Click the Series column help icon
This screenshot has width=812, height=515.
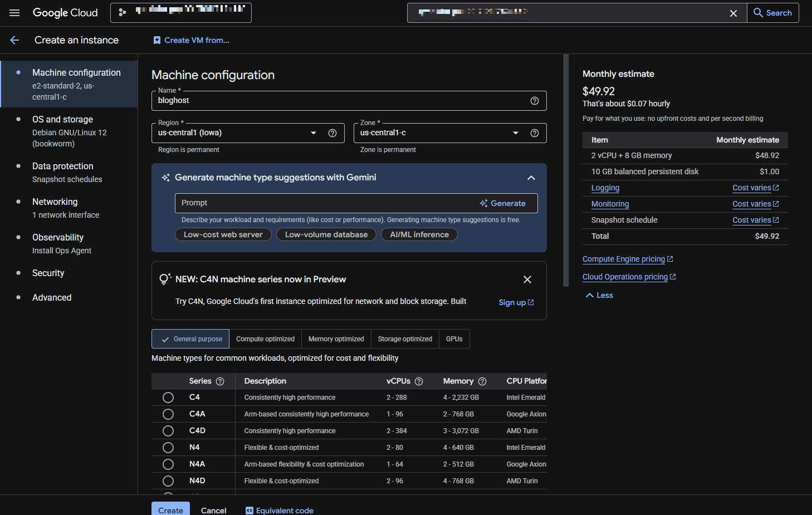[x=220, y=381]
